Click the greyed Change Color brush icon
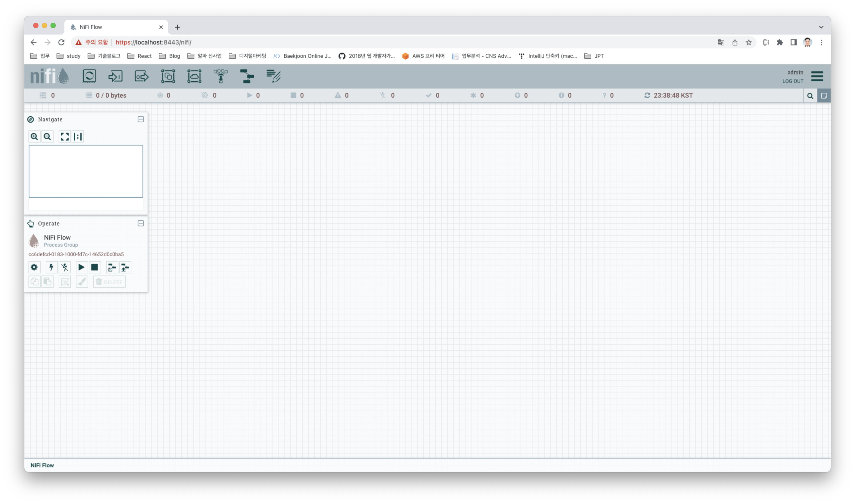 pos(82,282)
